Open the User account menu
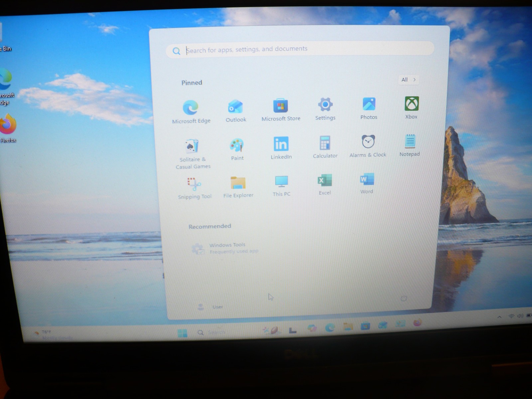This screenshot has width=532, height=399. [210, 307]
